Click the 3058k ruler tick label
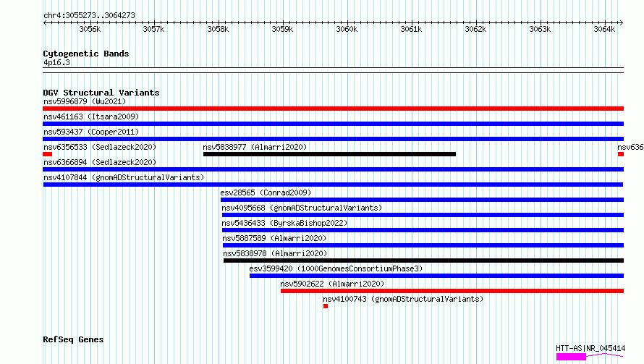This screenshot has width=644, height=364. pyautogui.click(x=218, y=29)
